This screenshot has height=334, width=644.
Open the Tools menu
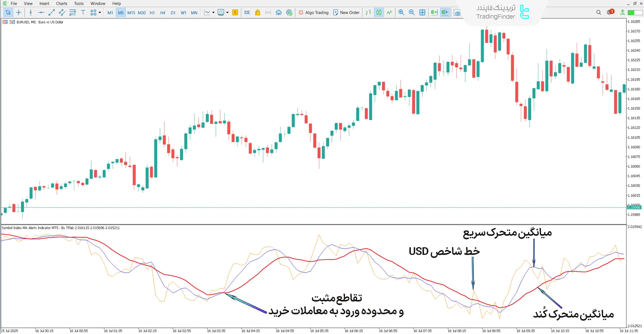(x=79, y=3)
